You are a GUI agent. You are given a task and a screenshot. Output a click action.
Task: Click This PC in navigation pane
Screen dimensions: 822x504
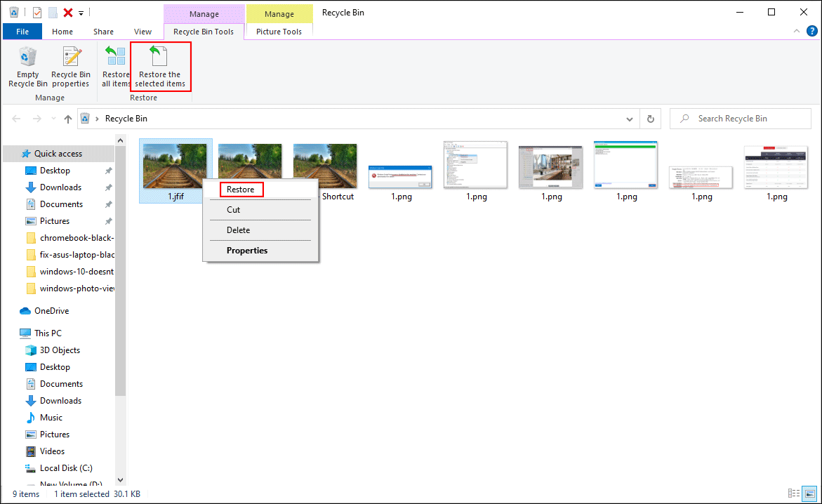[48, 333]
